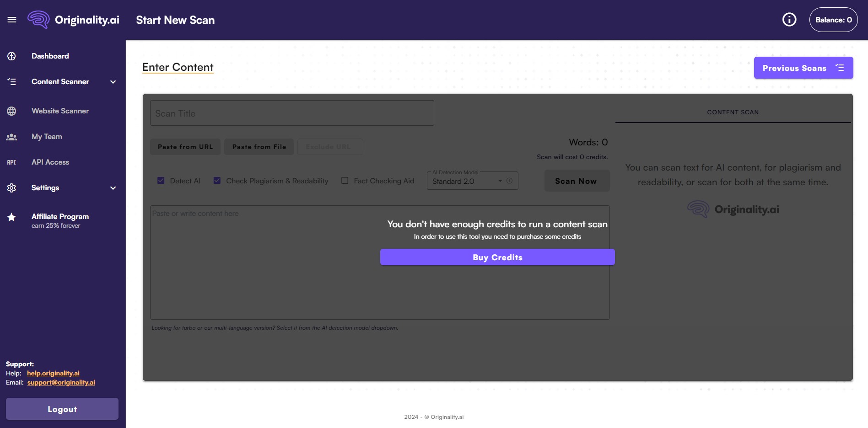Focus the Scan Title input field

[292, 113]
